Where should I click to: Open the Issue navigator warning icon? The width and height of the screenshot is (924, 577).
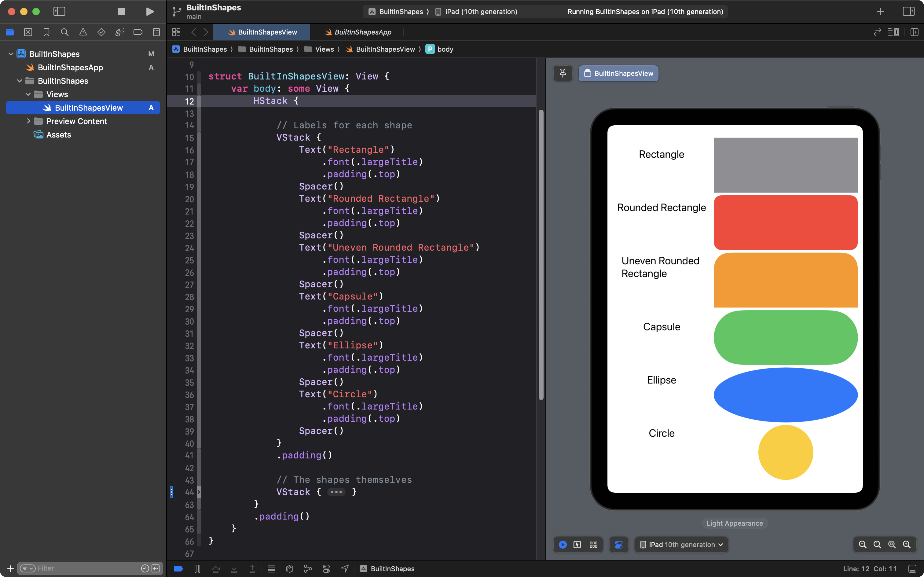click(83, 32)
